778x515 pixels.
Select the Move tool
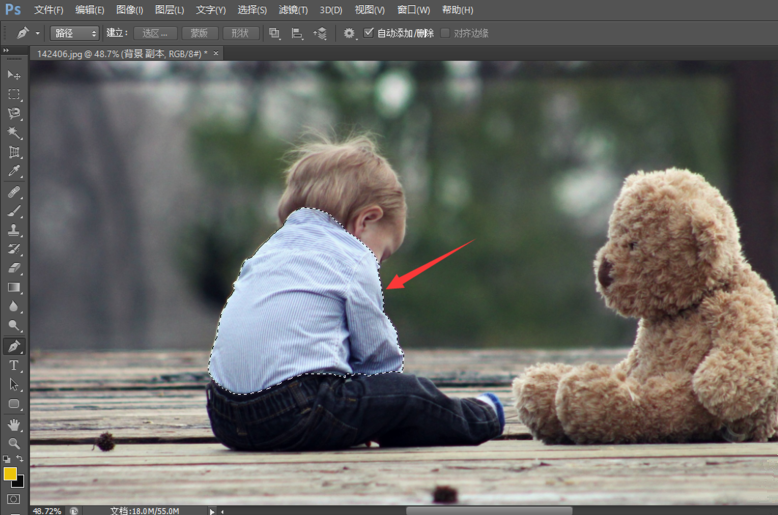(x=14, y=75)
